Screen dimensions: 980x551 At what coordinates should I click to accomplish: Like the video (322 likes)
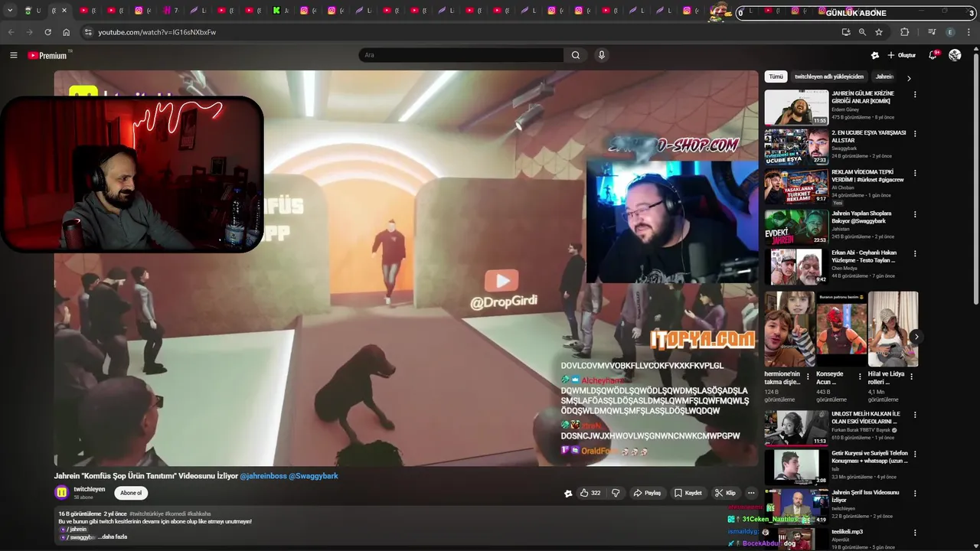coord(590,493)
